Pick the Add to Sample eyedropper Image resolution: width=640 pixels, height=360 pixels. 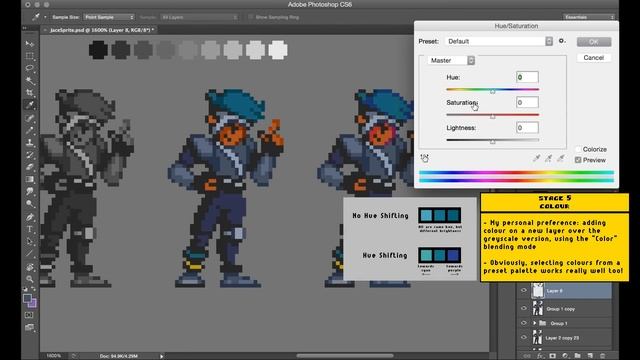click(549, 158)
